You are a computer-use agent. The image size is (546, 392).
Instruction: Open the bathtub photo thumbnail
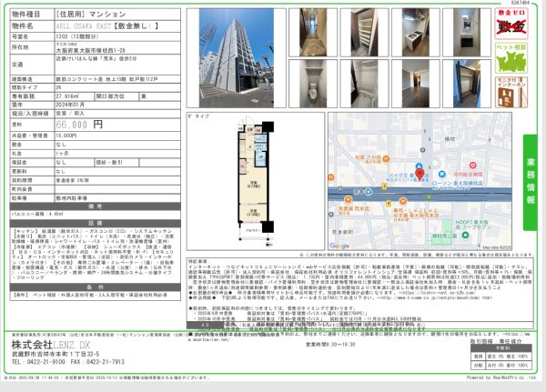pyautogui.click(x=364, y=84)
